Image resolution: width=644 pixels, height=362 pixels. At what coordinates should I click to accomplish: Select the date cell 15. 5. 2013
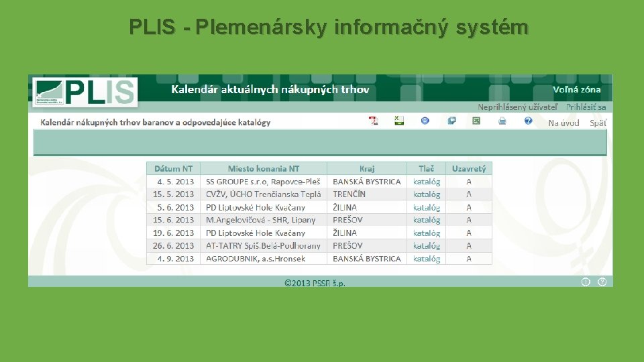pos(173,194)
